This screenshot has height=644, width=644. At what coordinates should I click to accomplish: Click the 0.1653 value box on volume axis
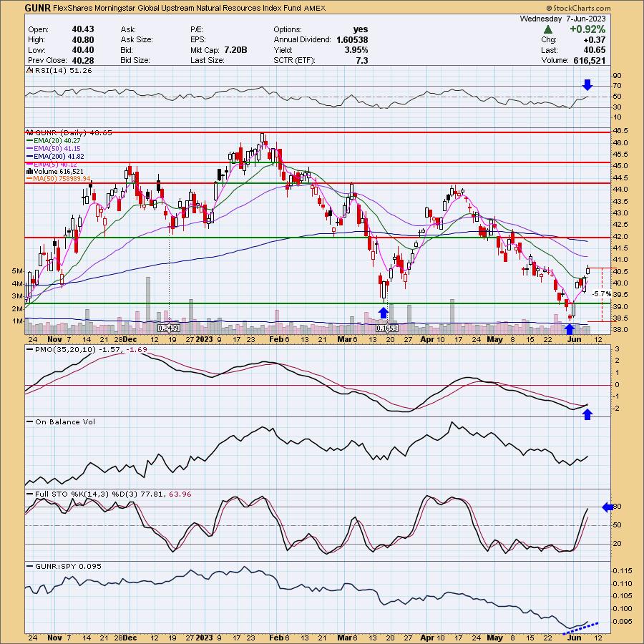coord(387,328)
